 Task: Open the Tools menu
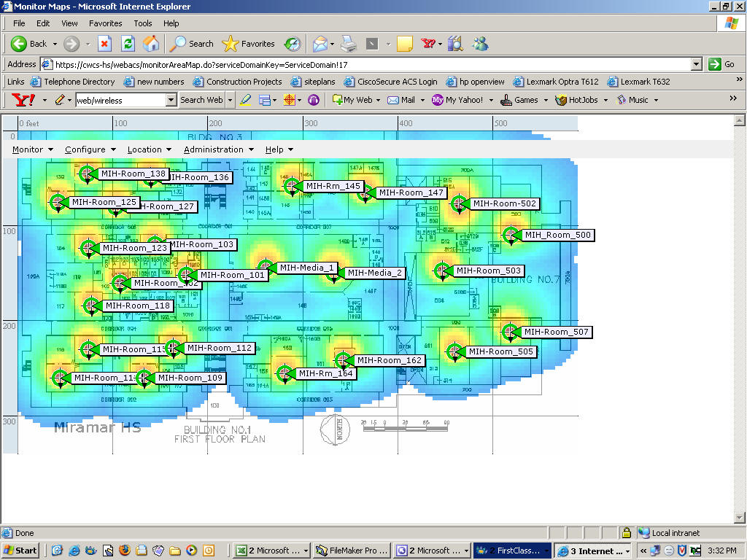[x=142, y=23]
